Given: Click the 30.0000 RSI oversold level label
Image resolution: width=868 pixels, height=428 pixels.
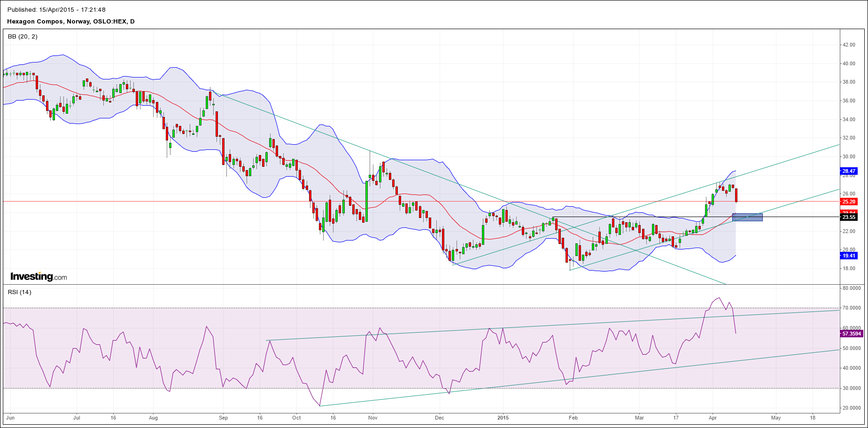Looking at the screenshot, I should [852, 388].
